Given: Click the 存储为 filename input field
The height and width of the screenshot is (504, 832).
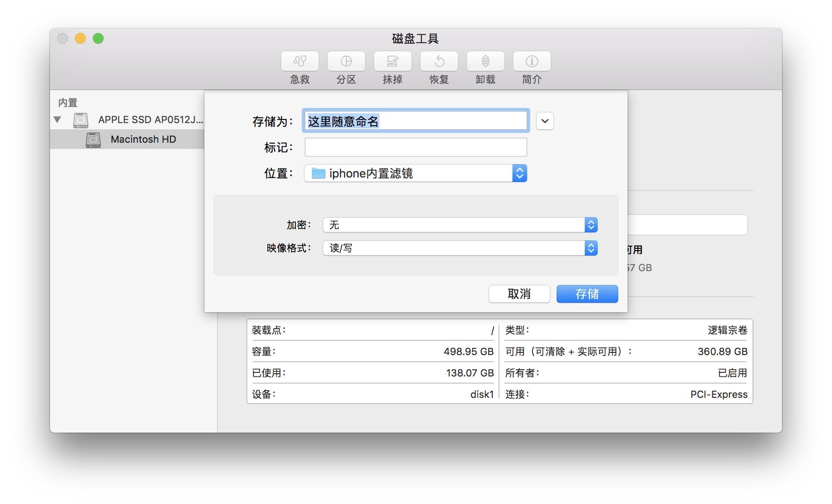Looking at the screenshot, I should pyautogui.click(x=415, y=120).
